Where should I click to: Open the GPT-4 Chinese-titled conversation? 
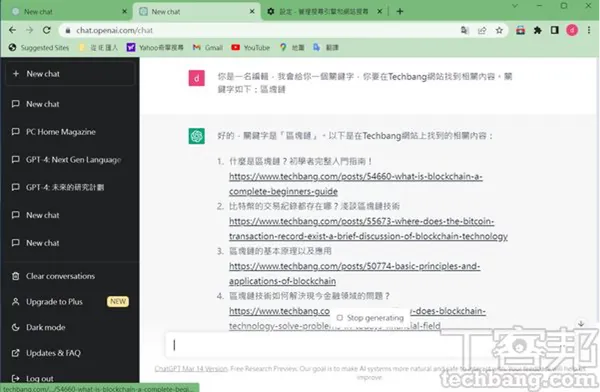[70, 187]
